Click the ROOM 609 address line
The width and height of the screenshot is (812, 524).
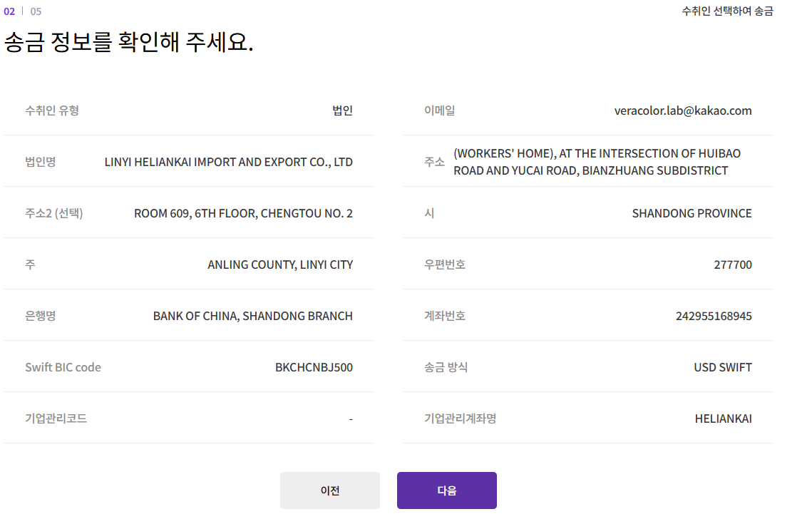(x=243, y=213)
